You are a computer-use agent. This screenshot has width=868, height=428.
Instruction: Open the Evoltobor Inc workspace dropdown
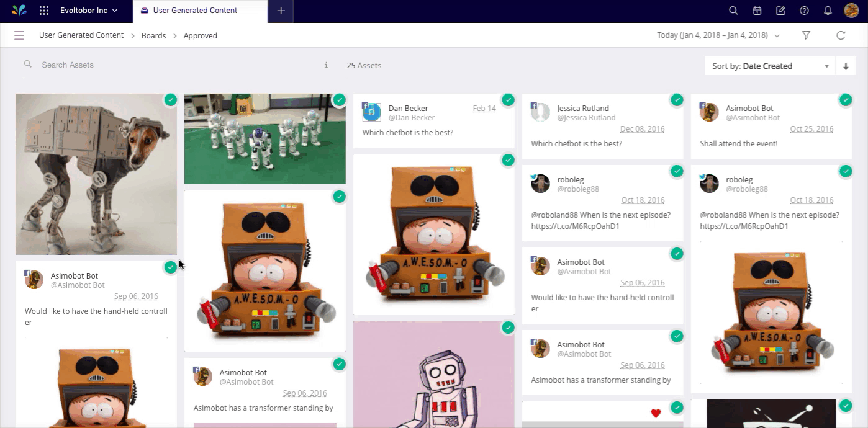[x=88, y=11]
